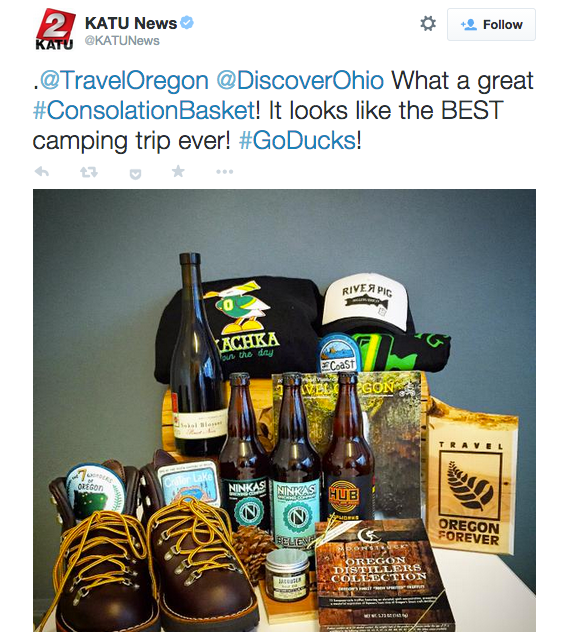
Task: Favorite the tweet with the star icon
Action: pos(178,171)
